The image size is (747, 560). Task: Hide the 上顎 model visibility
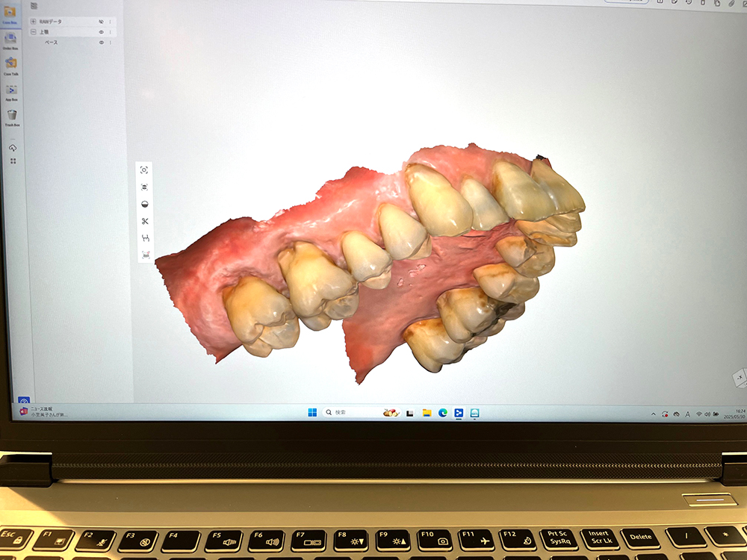point(101,32)
